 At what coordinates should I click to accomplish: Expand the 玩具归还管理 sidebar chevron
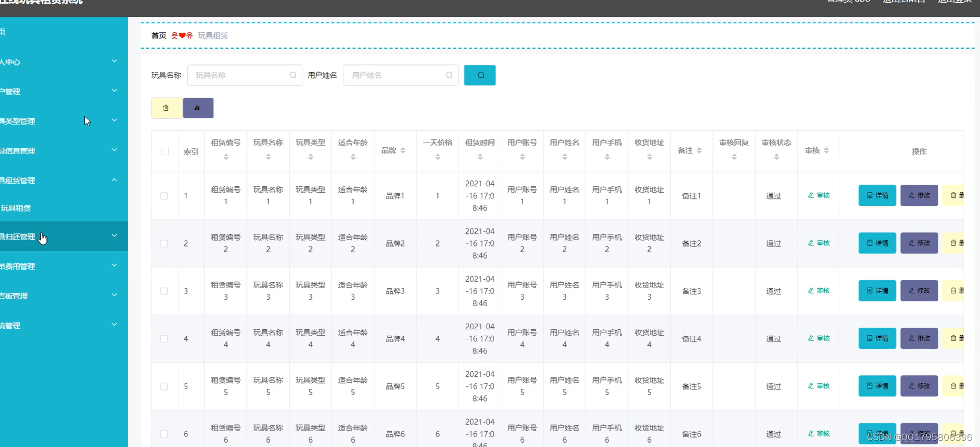click(x=115, y=235)
